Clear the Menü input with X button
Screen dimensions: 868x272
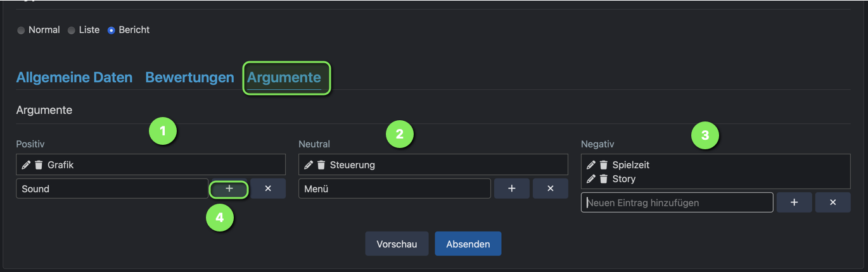pyautogui.click(x=551, y=189)
